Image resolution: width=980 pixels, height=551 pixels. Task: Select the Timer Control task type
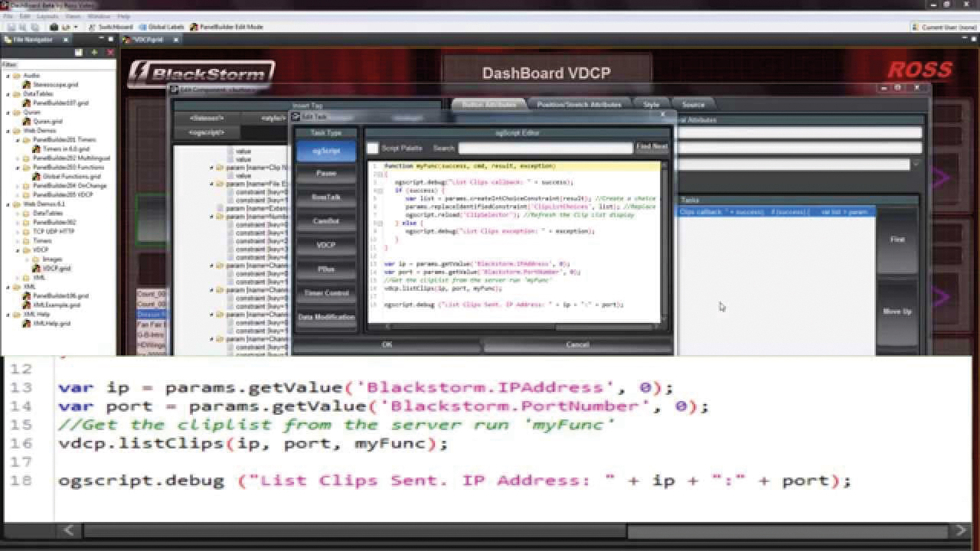tap(326, 294)
